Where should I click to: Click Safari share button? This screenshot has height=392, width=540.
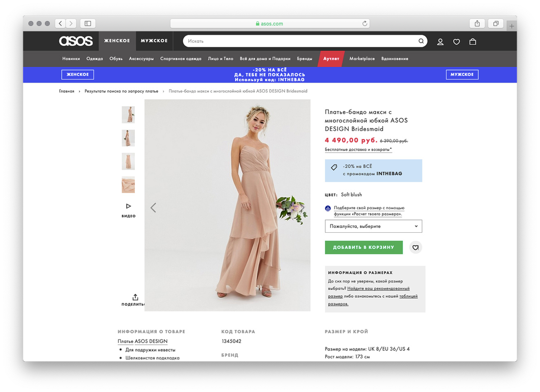pyautogui.click(x=477, y=23)
